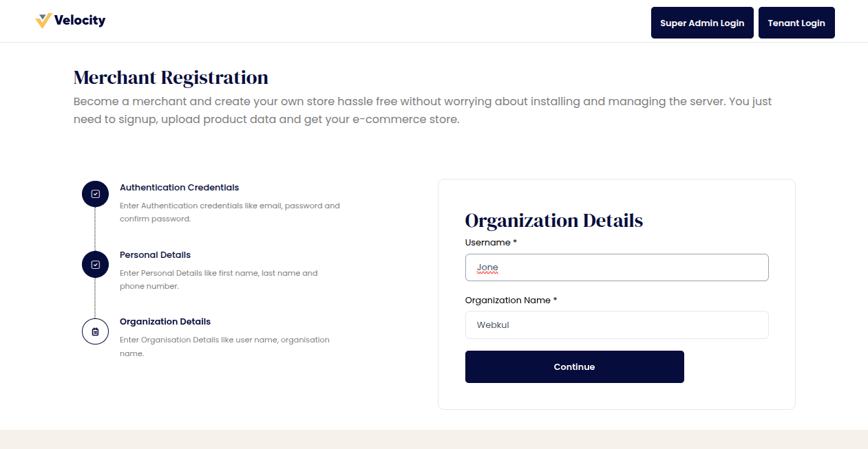This screenshot has height=449, width=868.
Task: Focus the Organization Name input field
Action: pyautogui.click(x=617, y=325)
